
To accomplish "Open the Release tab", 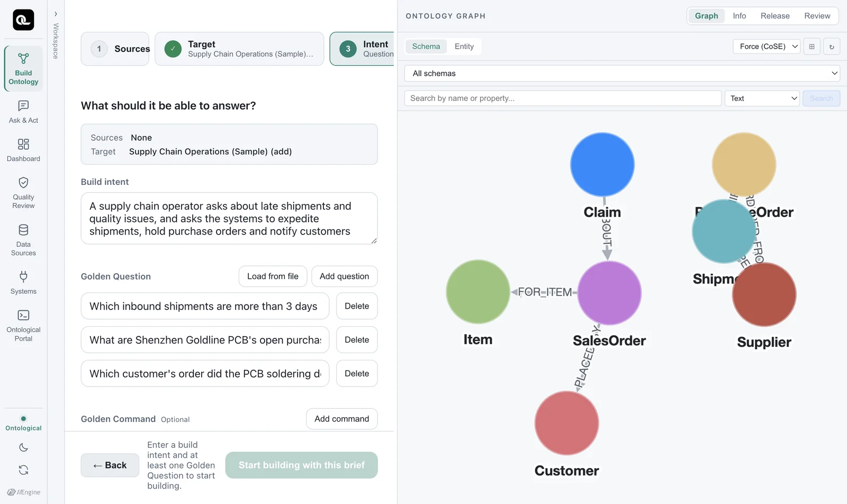I will (x=774, y=16).
